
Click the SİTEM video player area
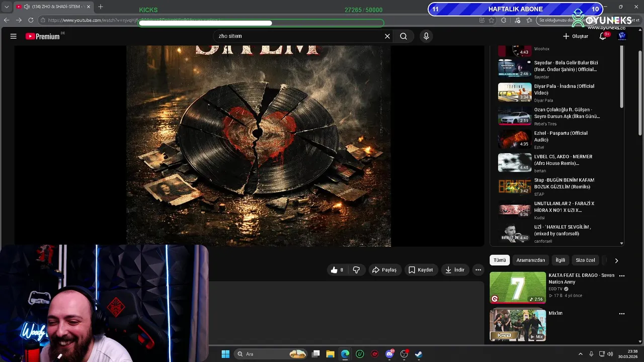click(x=249, y=146)
